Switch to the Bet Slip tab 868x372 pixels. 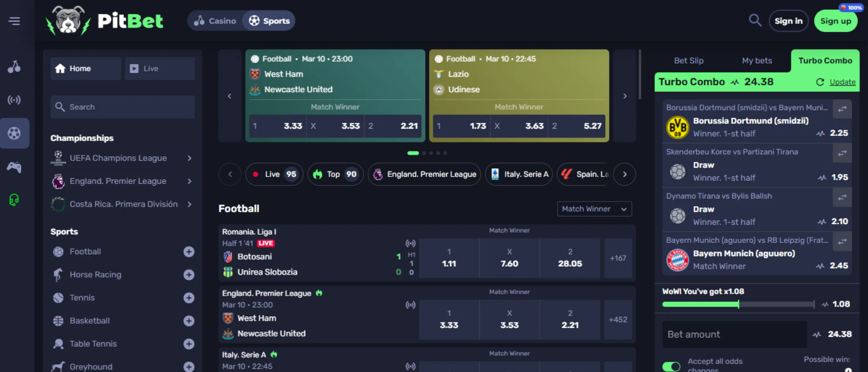[688, 60]
